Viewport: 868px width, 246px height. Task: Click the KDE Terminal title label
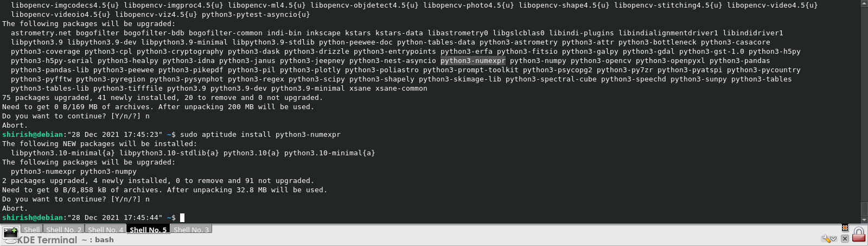pyautogui.click(x=47, y=240)
